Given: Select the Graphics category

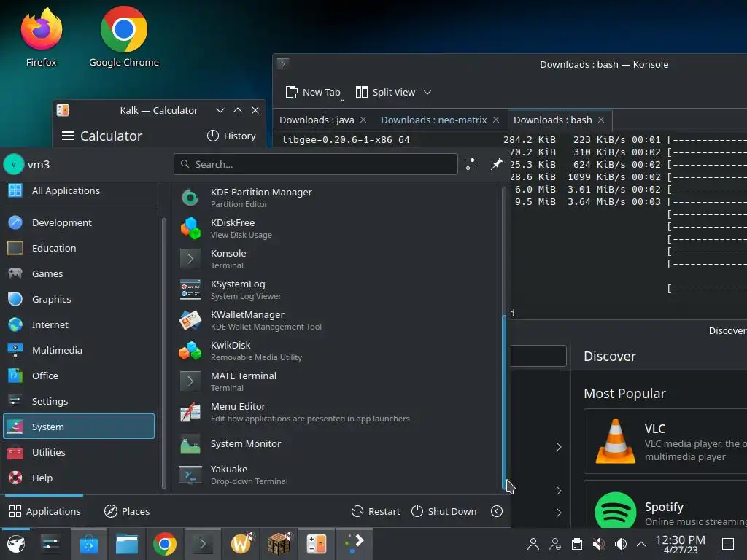Looking at the screenshot, I should click(x=79, y=299).
